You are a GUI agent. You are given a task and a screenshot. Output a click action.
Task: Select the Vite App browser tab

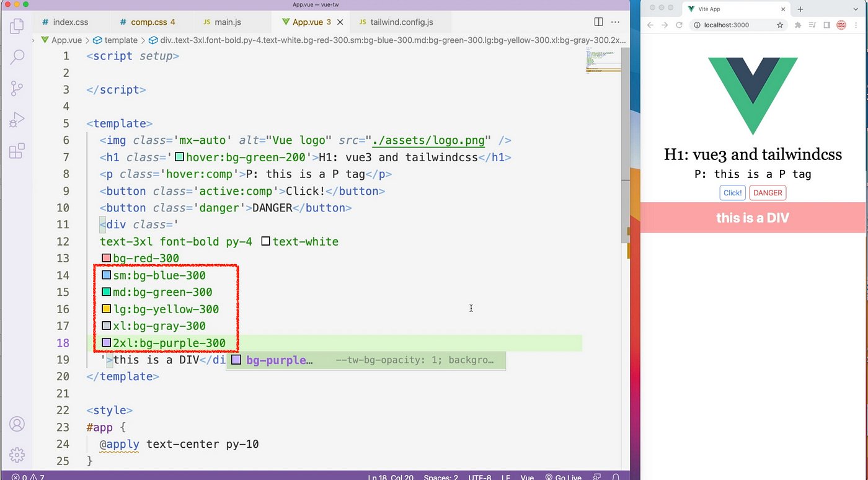click(735, 9)
